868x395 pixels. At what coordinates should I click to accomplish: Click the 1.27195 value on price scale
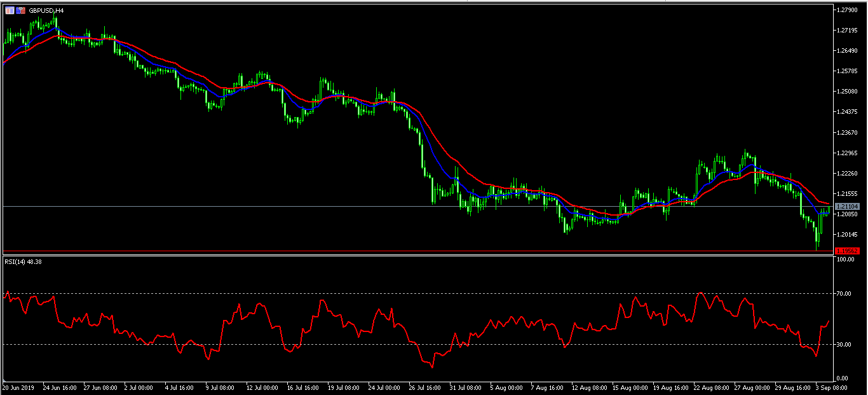pos(848,30)
